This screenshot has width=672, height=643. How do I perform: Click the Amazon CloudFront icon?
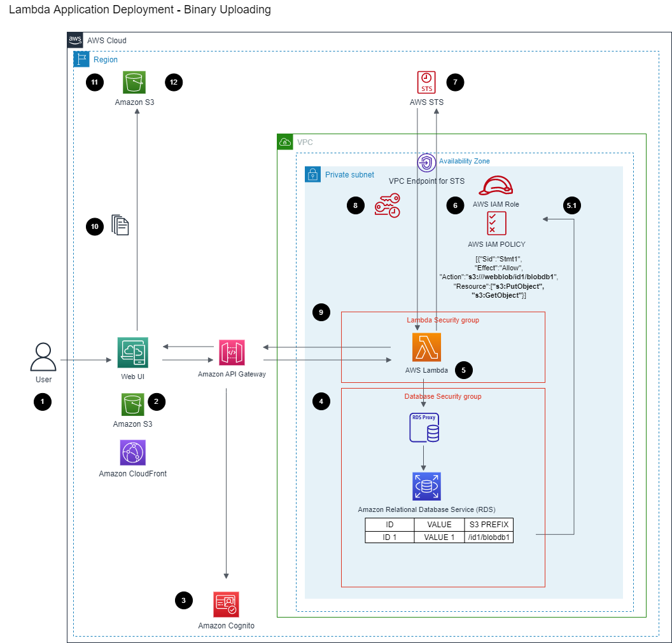133,452
